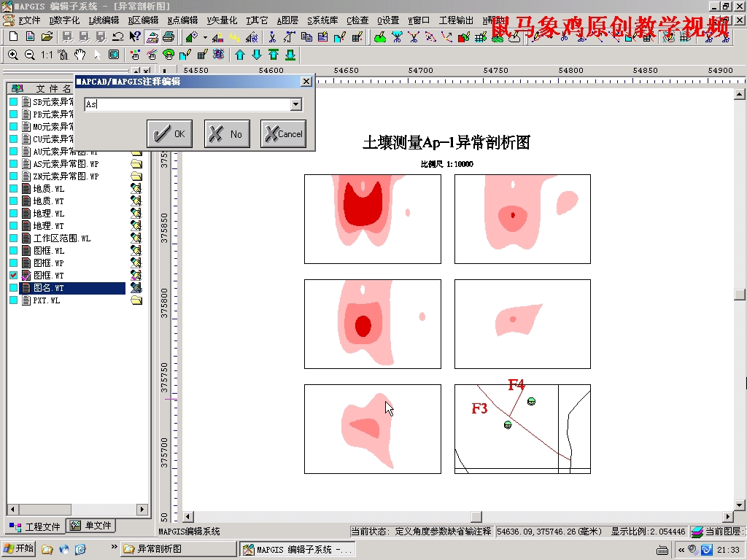
Task: Open the 工程输出 menu
Action: coord(456,20)
